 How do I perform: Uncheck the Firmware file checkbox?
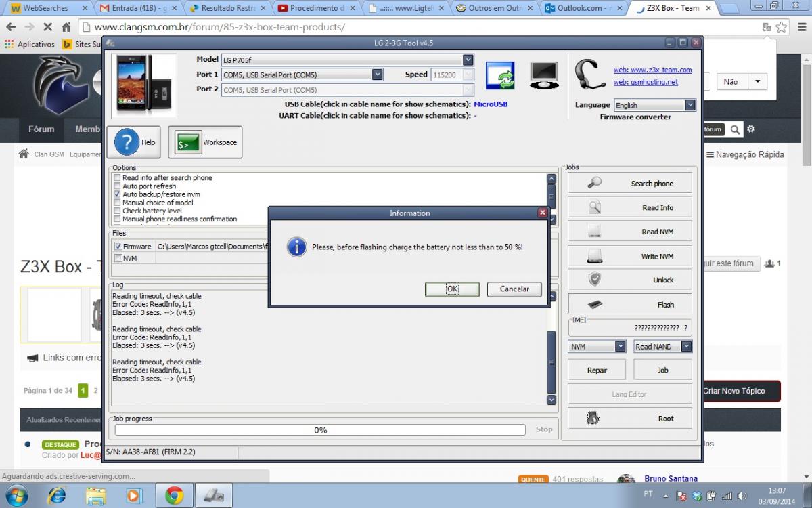coord(118,247)
